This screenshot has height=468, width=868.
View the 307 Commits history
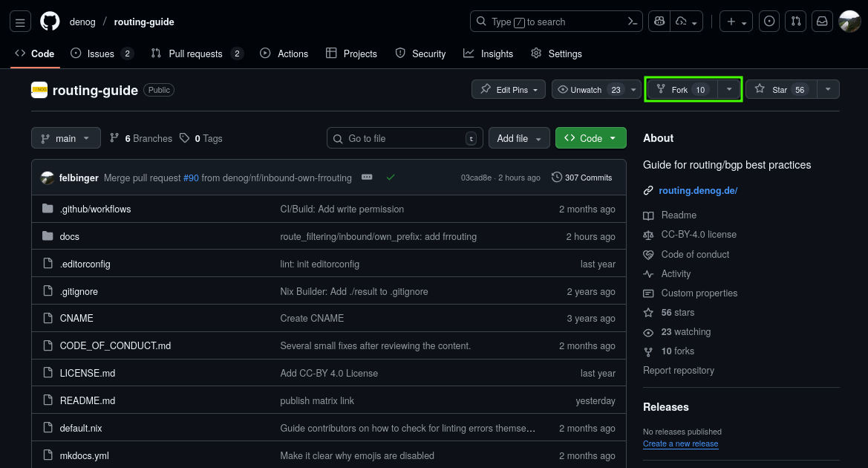click(582, 178)
